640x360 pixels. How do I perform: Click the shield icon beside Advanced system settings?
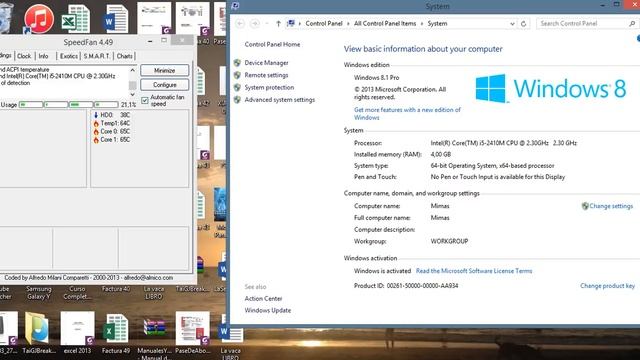[237, 100]
